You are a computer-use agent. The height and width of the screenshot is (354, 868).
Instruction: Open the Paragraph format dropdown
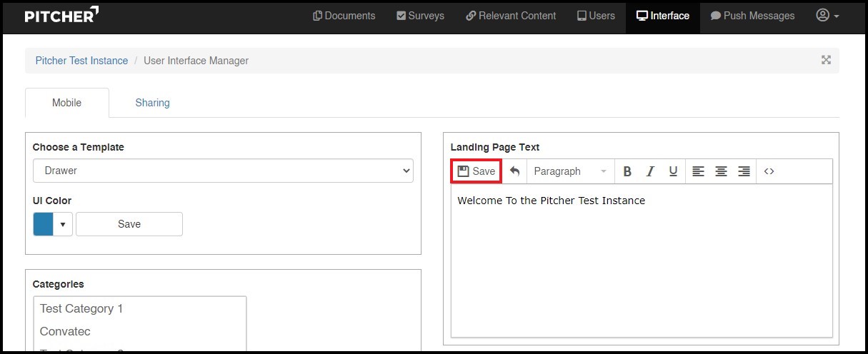coord(570,171)
